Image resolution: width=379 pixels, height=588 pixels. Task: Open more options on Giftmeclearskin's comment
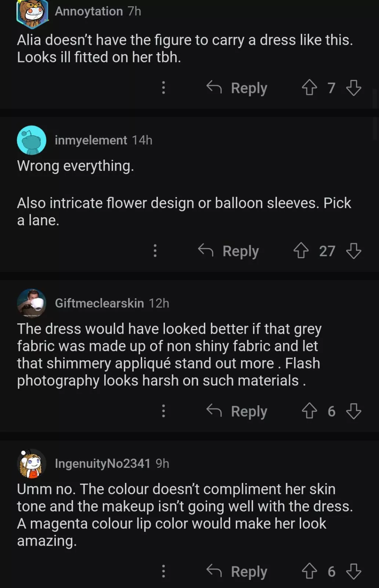click(x=163, y=411)
